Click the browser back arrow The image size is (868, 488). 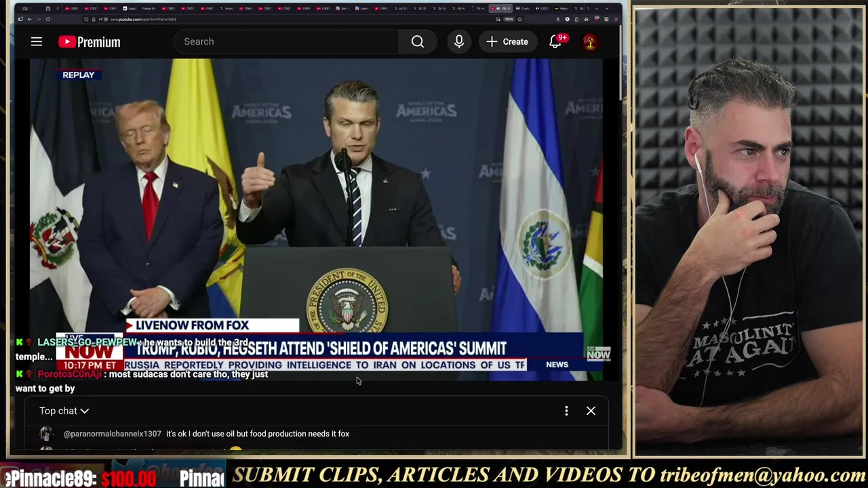[x=30, y=19]
